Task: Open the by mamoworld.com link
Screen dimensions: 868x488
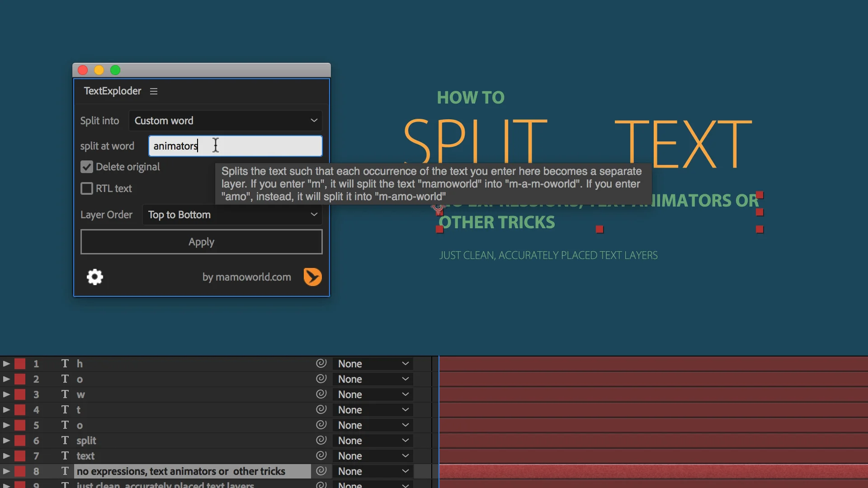Action: pos(246,277)
